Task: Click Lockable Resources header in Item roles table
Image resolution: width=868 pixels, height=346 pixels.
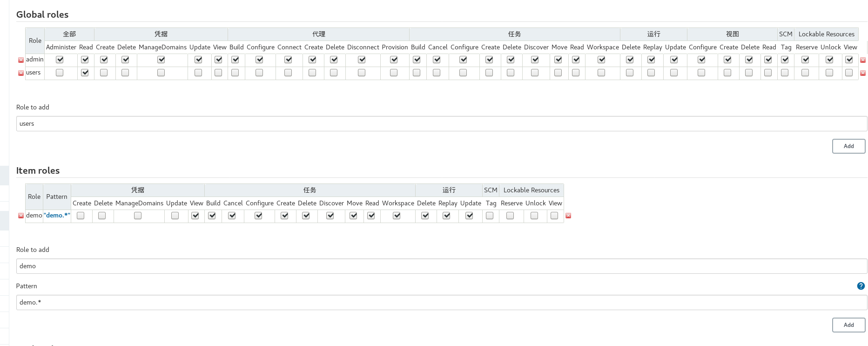Action: click(x=532, y=190)
